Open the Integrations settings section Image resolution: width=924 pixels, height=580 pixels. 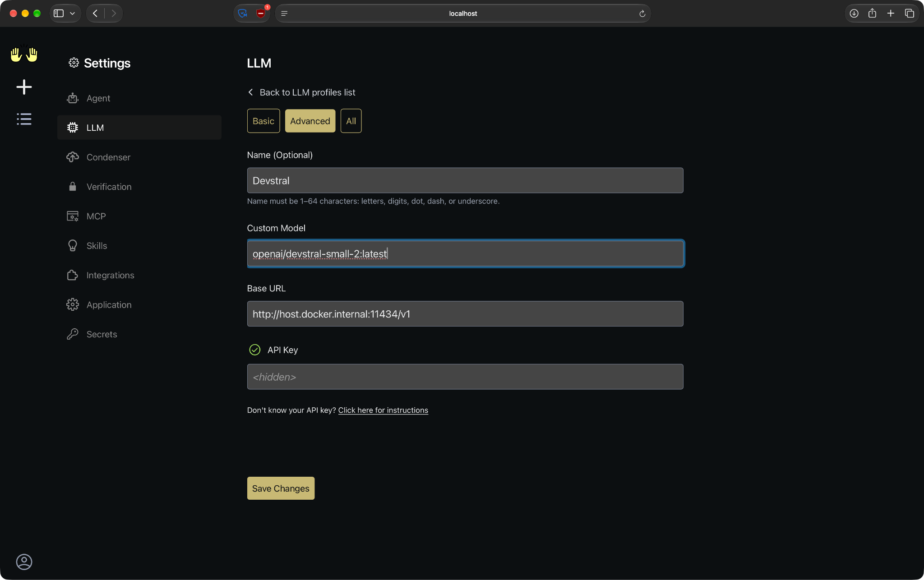[x=139, y=275]
